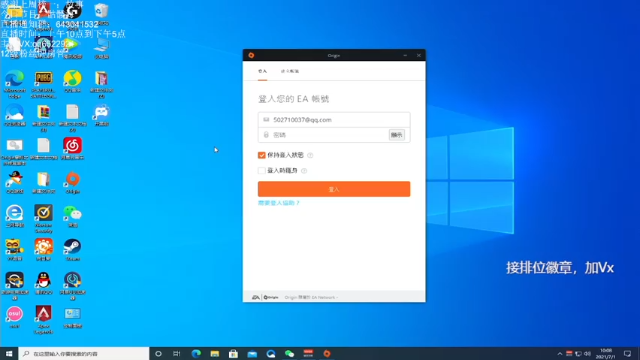Screen dimensions: 640x360
Task: Click Origin icon in the taskbar
Action: point(327,353)
